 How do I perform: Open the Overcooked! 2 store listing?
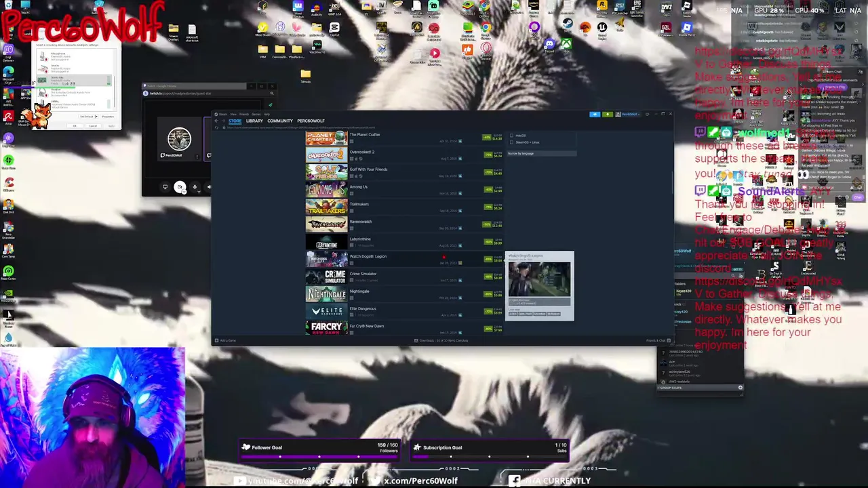pos(405,155)
